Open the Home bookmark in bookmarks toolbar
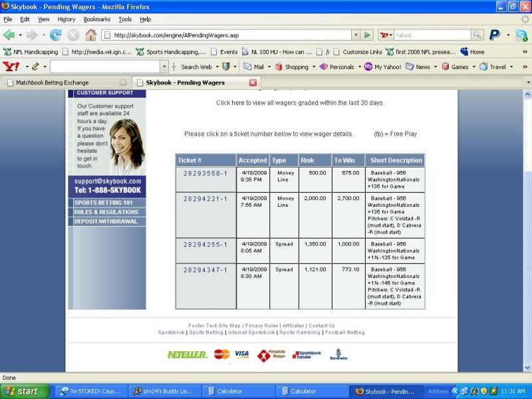 [x=472, y=52]
